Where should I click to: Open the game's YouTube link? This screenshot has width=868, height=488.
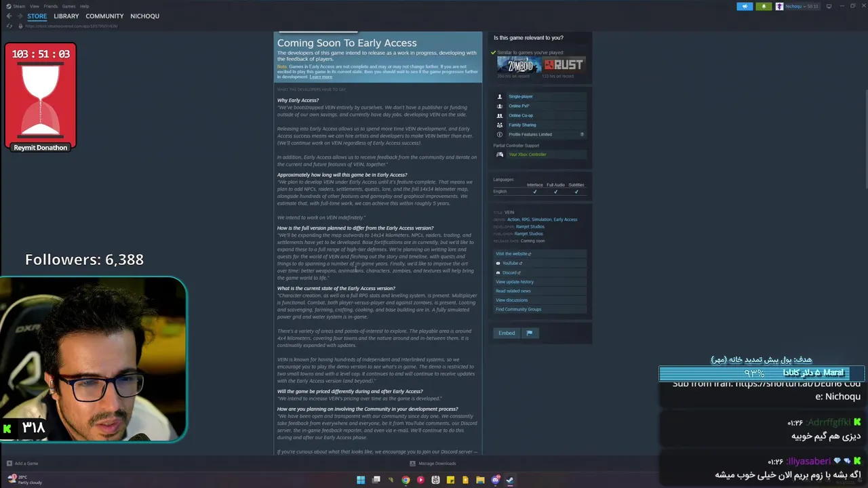(540, 263)
